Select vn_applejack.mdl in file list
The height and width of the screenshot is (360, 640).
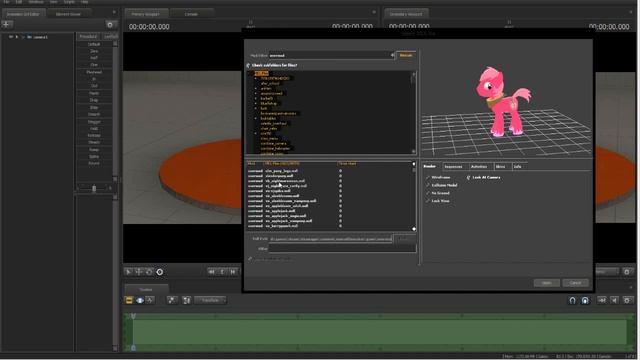(280, 211)
